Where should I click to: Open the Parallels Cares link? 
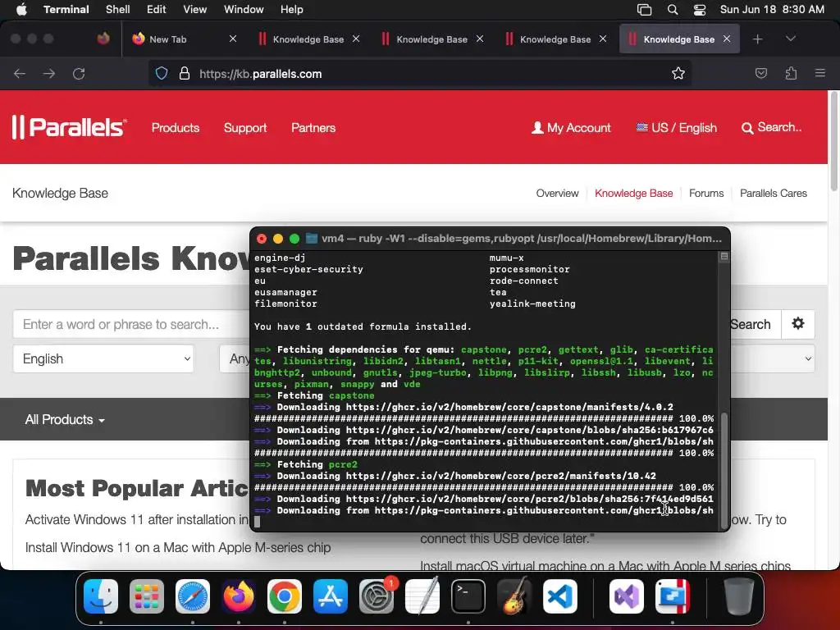point(773,194)
